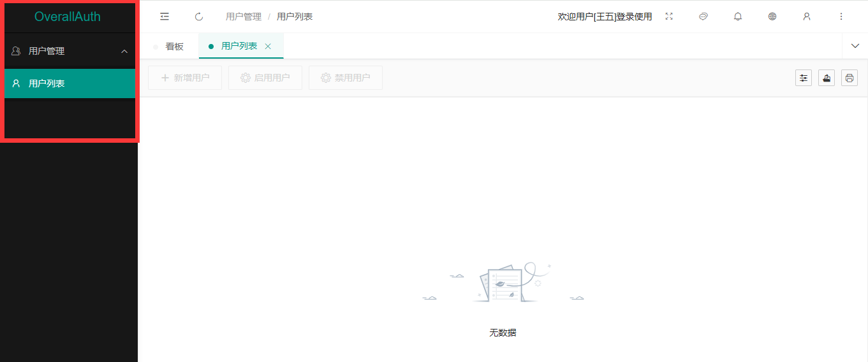Open the vertical three-dot more menu
868x362 pixels.
click(x=841, y=17)
